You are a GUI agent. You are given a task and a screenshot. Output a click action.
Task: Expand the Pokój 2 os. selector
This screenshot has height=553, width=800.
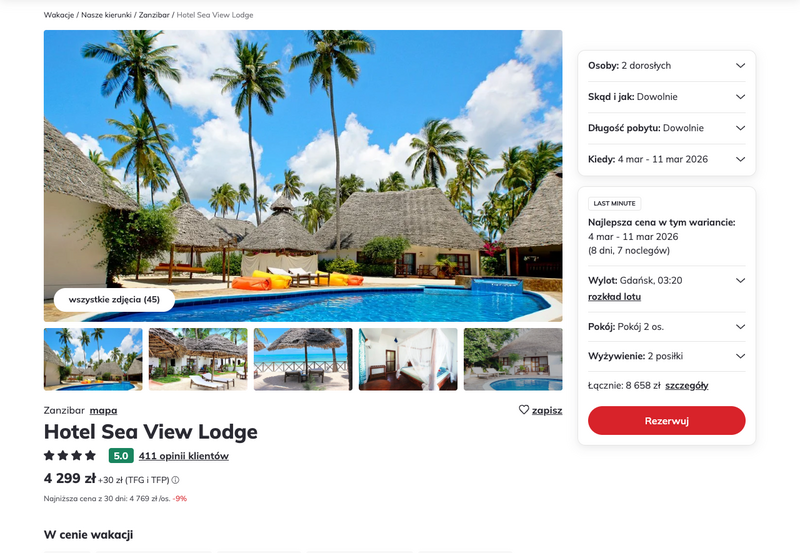666,327
